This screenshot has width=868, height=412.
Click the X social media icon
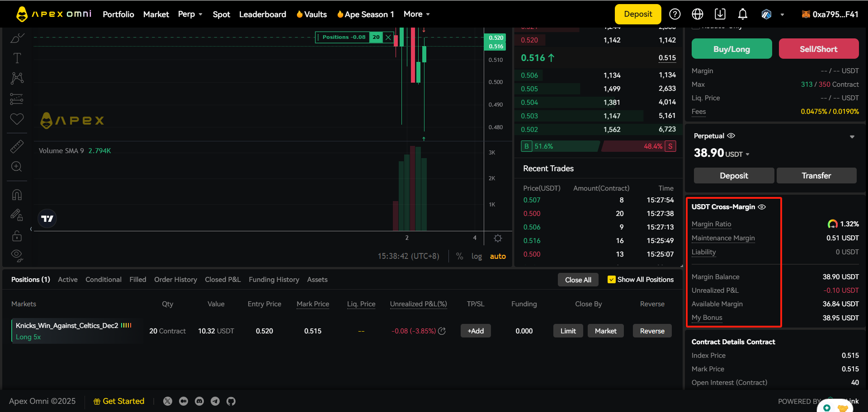[168, 401]
